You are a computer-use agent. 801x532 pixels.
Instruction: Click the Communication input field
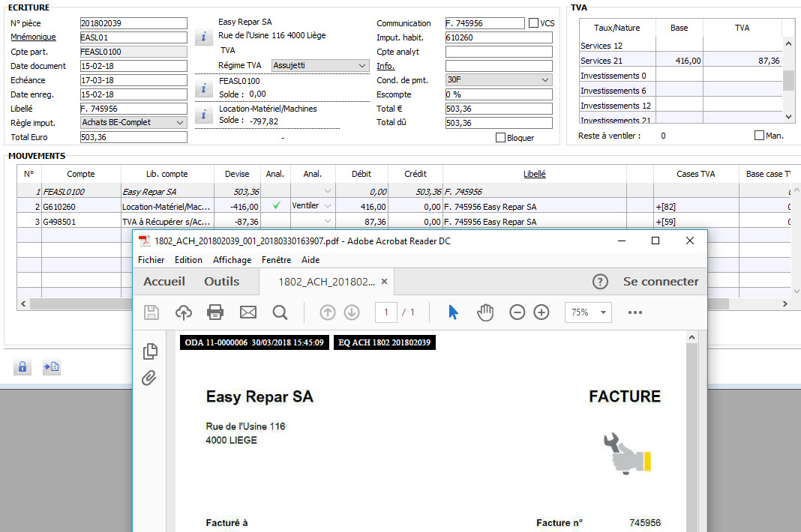coord(484,23)
